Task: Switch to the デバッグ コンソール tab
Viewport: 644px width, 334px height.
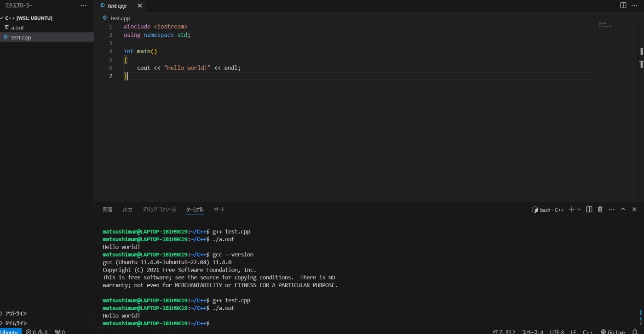Action: [159, 209]
